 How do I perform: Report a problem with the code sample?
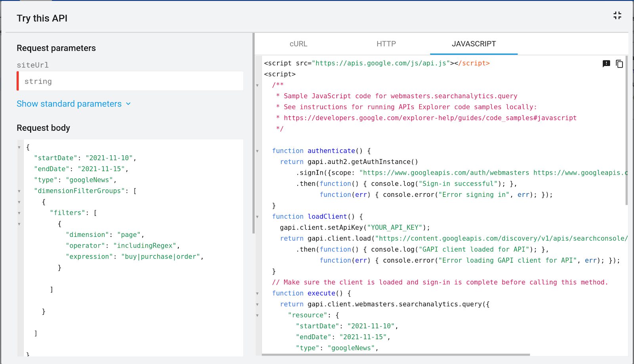[x=606, y=64]
